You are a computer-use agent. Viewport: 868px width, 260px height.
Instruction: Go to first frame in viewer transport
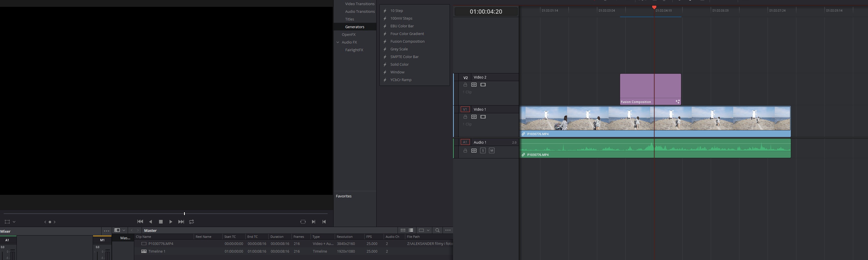pyautogui.click(x=140, y=222)
